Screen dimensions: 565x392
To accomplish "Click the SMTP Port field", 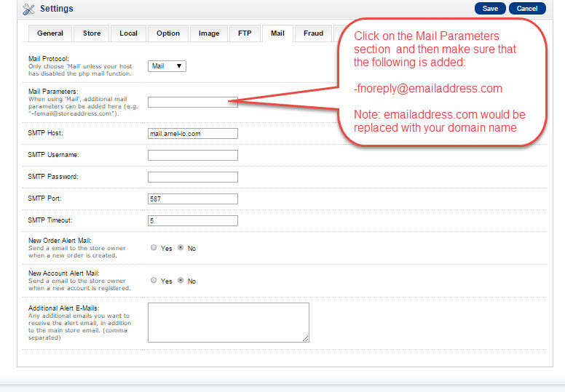I will pyautogui.click(x=192, y=199).
